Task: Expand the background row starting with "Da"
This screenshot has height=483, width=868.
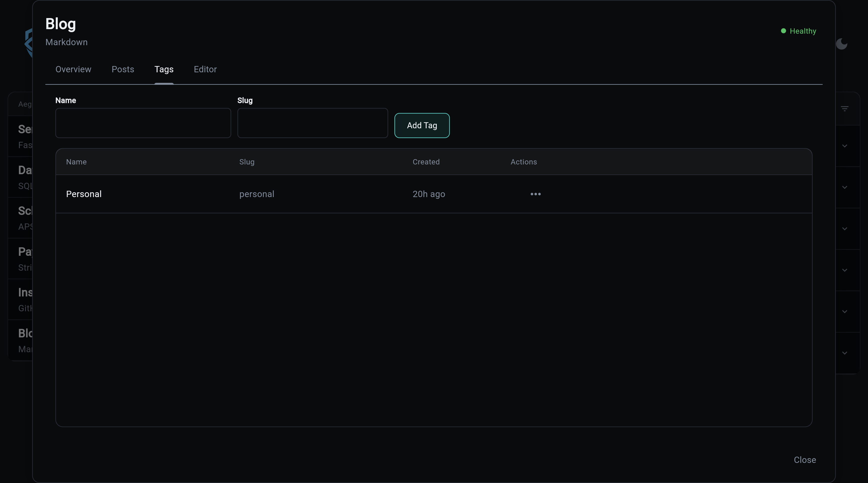Action: pyautogui.click(x=844, y=187)
